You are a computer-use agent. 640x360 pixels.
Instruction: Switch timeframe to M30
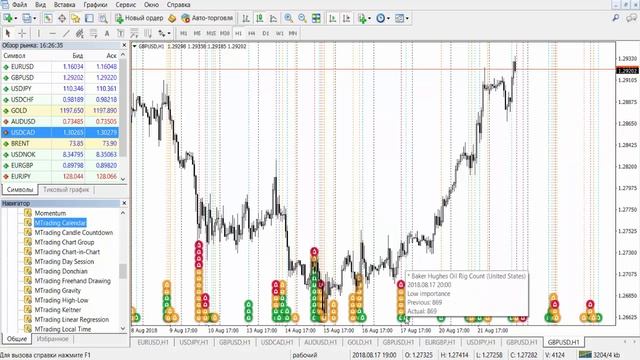[225, 33]
